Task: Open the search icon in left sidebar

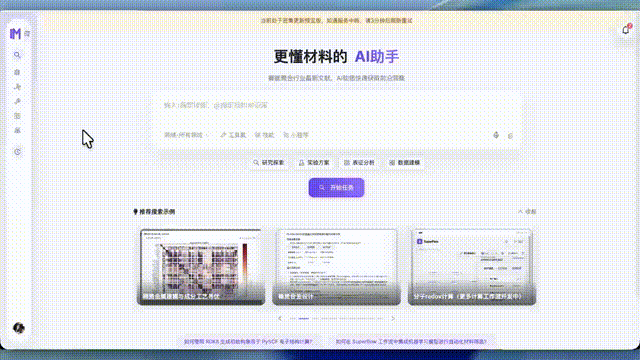Action: (x=17, y=55)
